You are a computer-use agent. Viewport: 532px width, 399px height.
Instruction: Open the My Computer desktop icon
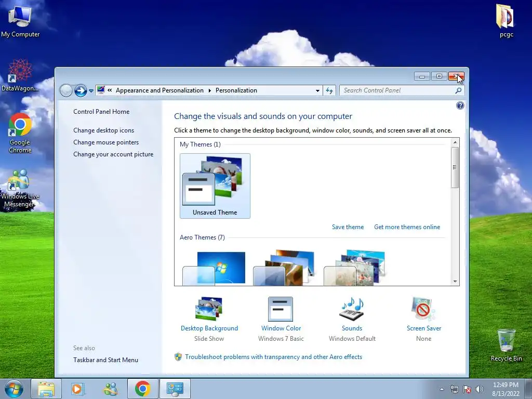[x=20, y=21]
